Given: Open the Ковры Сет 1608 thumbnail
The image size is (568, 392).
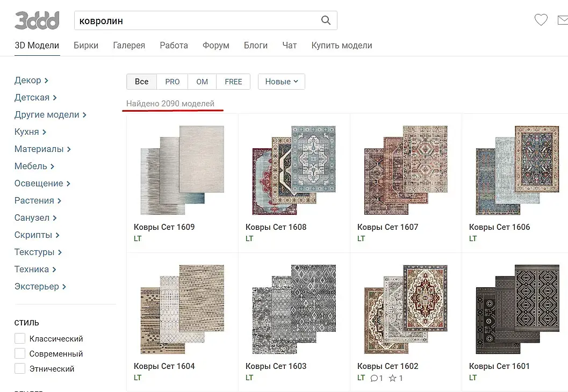Looking at the screenshot, I should point(294,170).
